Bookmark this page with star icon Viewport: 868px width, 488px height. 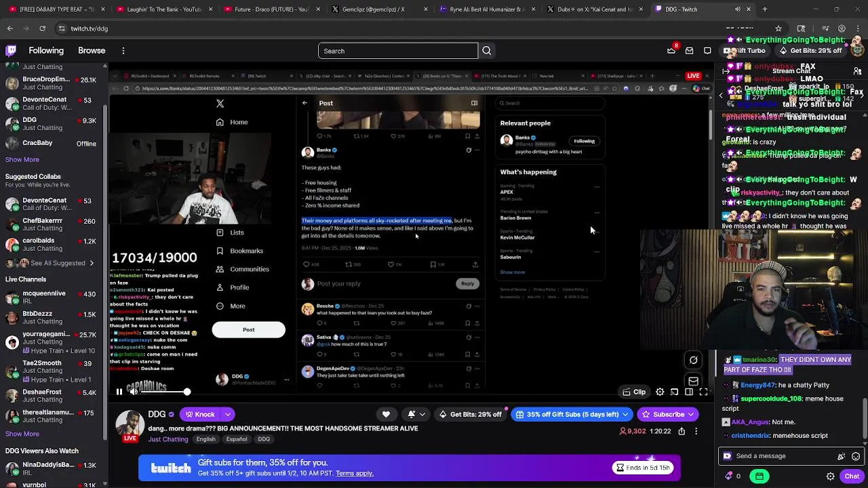coord(778,28)
